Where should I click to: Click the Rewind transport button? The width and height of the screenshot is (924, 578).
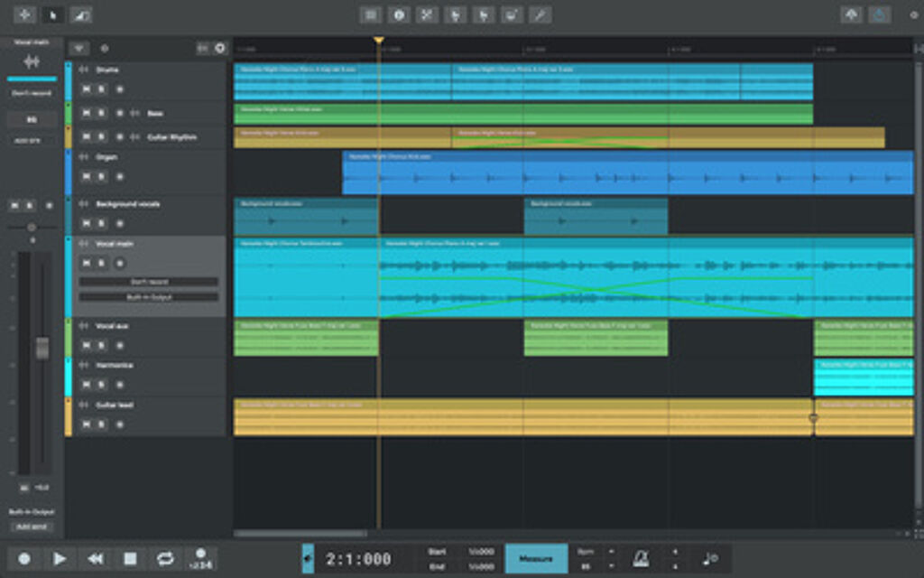tap(95, 559)
